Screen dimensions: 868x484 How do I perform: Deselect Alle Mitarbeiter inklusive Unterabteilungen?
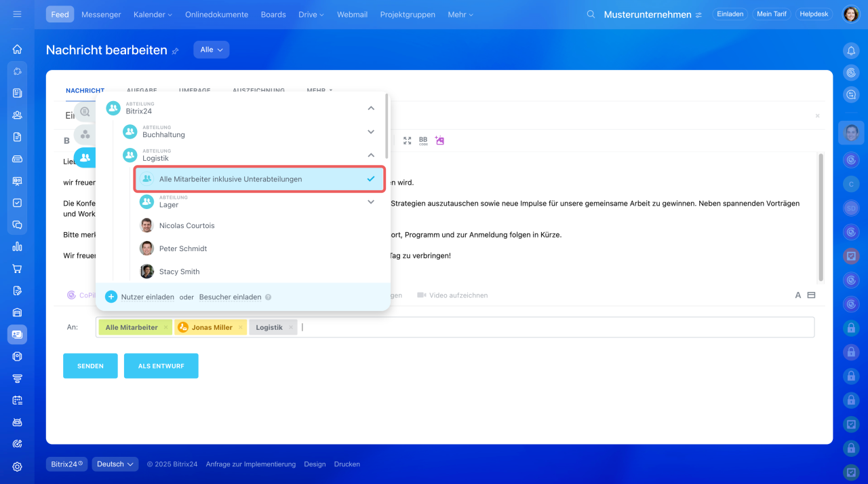[260, 179]
